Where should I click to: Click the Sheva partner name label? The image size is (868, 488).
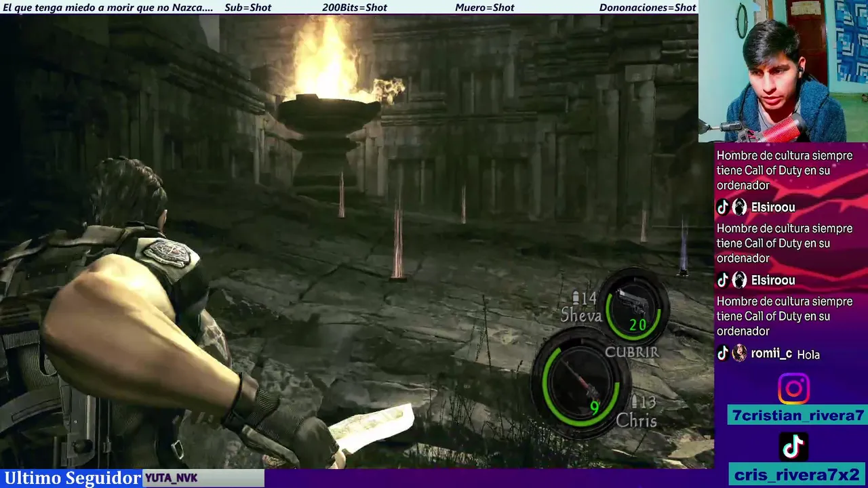[581, 315]
